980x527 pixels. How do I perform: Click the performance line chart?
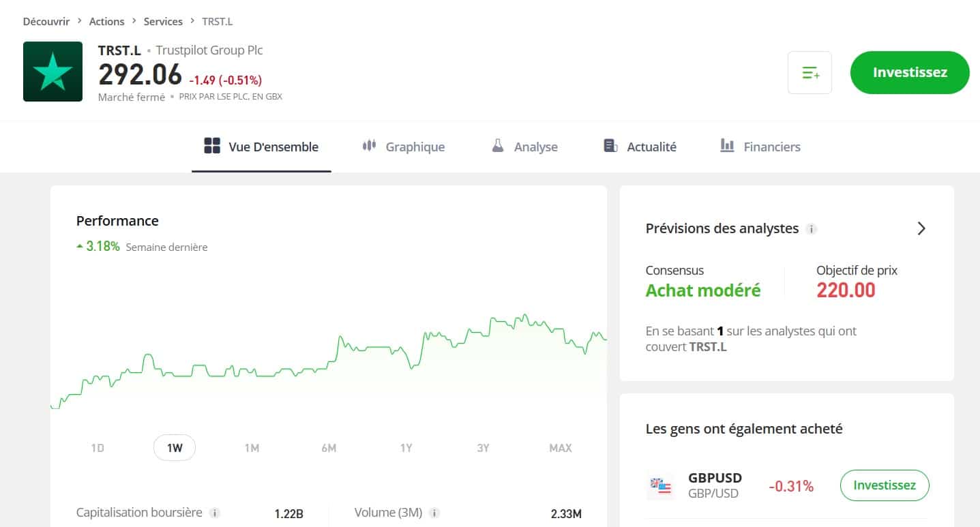coord(329,361)
